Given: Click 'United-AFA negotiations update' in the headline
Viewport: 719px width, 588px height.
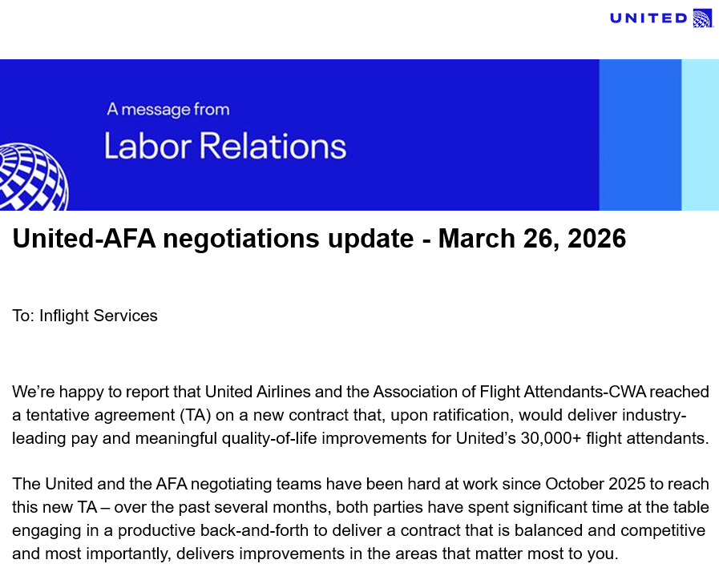Looking at the screenshot, I should click(x=213, y=238).
